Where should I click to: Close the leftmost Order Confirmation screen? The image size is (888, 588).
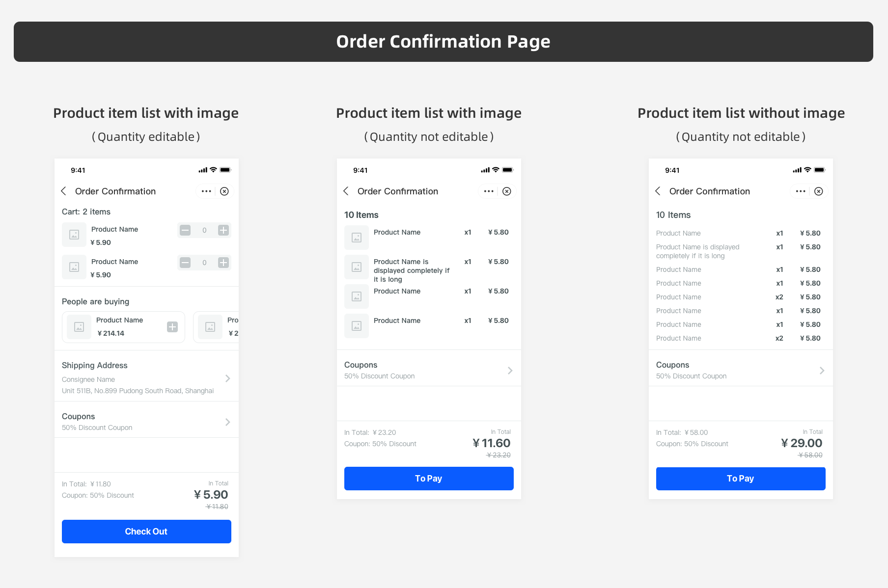(224, 191)
